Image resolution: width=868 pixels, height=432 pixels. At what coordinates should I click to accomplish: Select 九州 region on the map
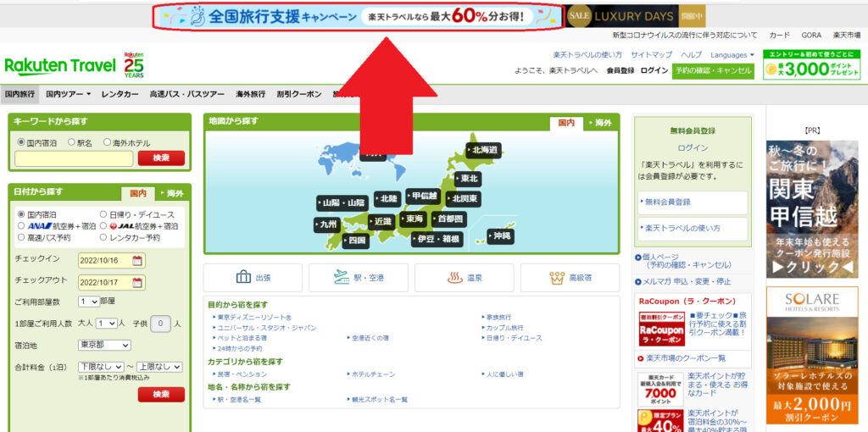pyautogui.click(x=327, y=225)
